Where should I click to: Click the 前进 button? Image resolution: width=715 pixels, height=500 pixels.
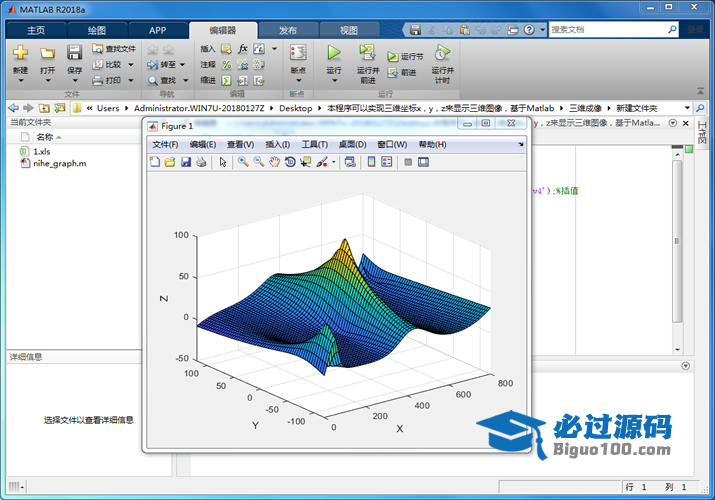[x=402, y=72]
